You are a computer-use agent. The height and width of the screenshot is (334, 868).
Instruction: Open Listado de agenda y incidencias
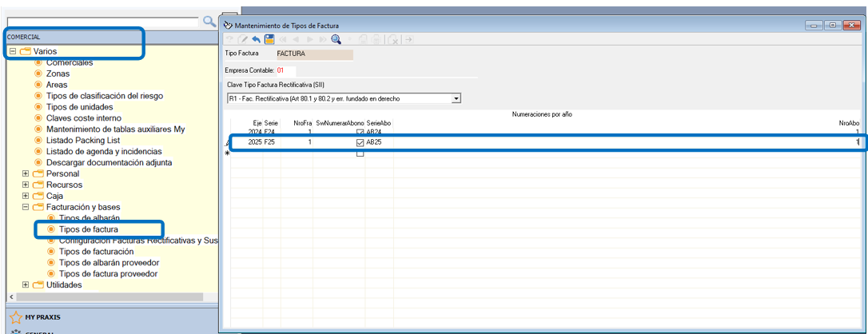tap(104, 151)
